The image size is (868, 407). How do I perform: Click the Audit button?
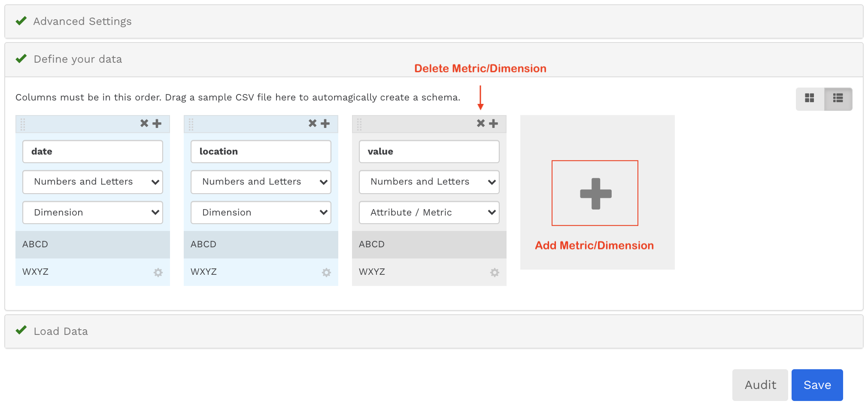pyautogui.click(x=760, y=385)
